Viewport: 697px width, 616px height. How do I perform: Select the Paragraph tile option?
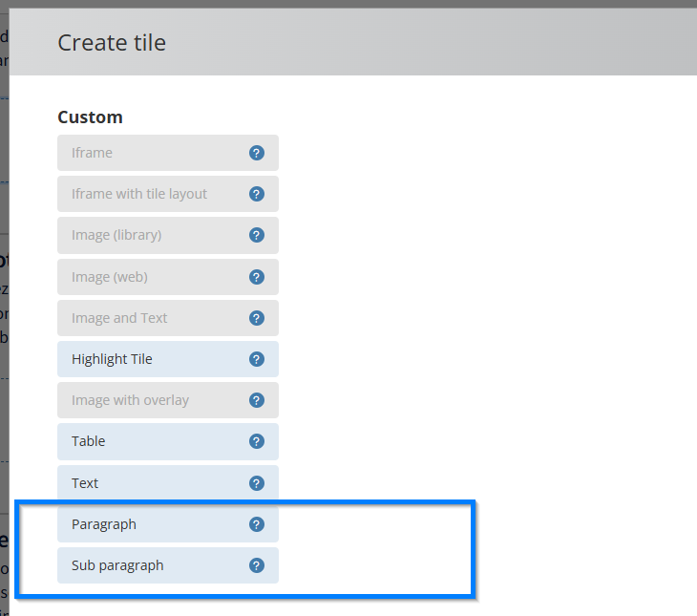[143, 524]
